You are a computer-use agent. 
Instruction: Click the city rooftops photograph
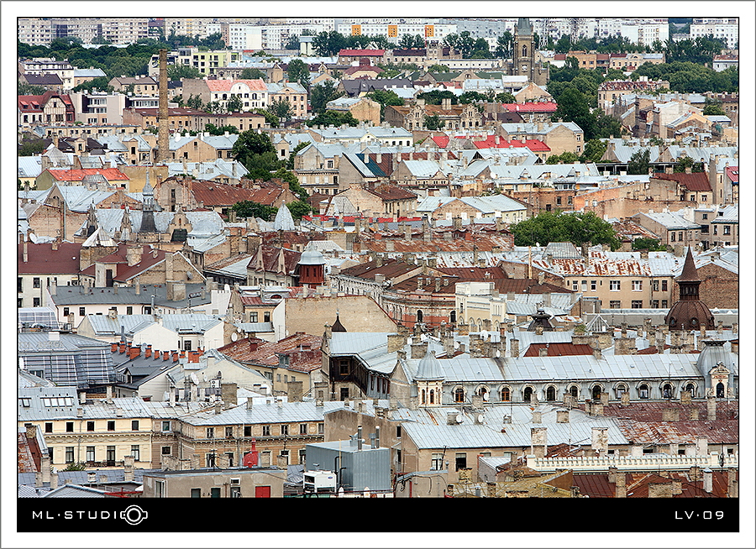tap(378, 258)
